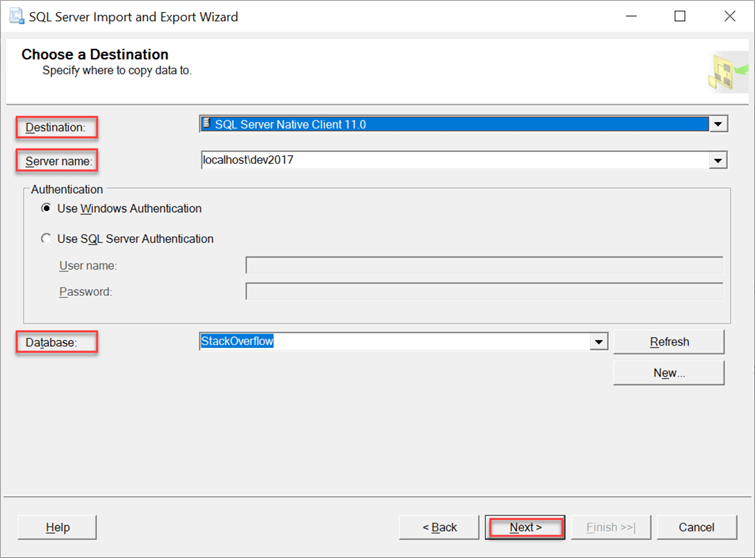Image resolution: width=755 pixels, height=558 pixels.
Task: Click the SQL Server Native Client database icon
Action: (207, 124)
